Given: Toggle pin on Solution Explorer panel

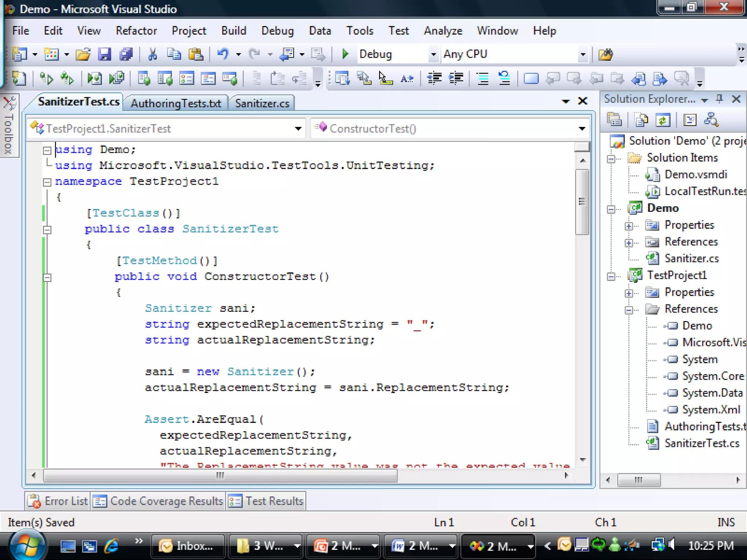Looking at the screenshot, I should [x=719, y=99].
